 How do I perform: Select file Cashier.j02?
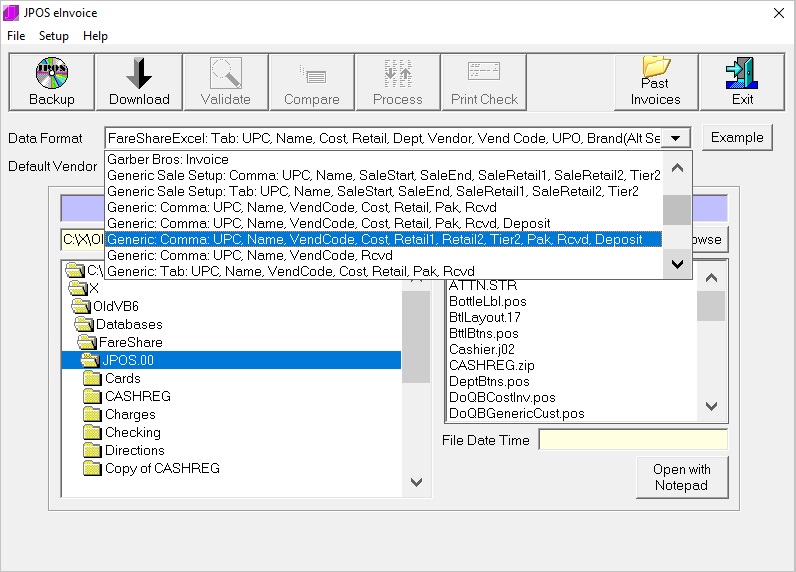[x=482, y=349]
